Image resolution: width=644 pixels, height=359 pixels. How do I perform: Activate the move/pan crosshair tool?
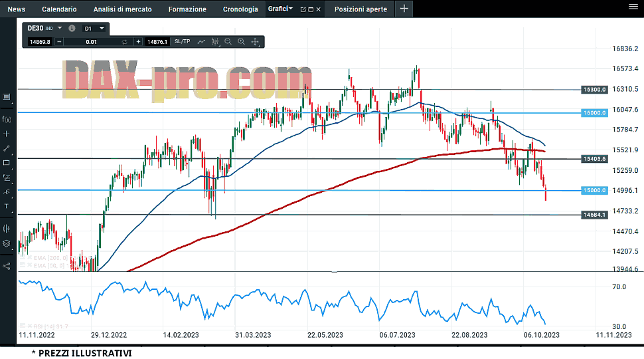tap(255, 41)
